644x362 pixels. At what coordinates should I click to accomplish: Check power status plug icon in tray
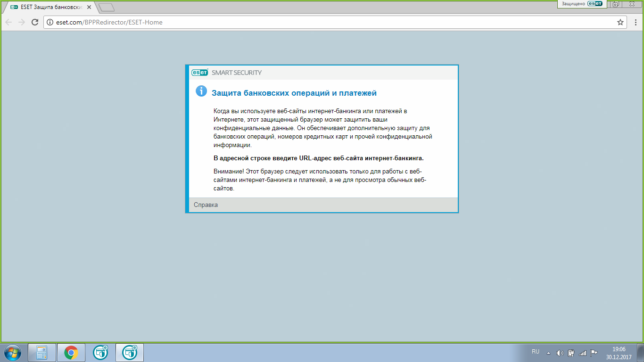[x=571, y=353]
